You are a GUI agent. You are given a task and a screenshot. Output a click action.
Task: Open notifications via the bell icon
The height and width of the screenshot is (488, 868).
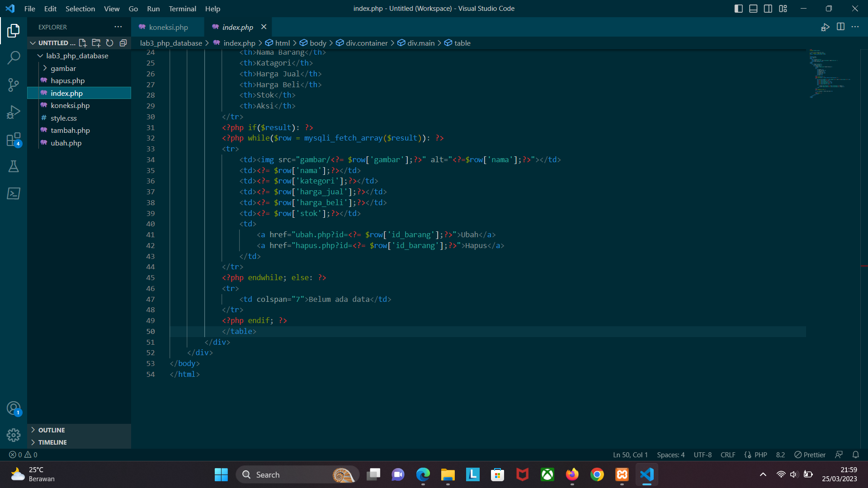tap(856, 455)
